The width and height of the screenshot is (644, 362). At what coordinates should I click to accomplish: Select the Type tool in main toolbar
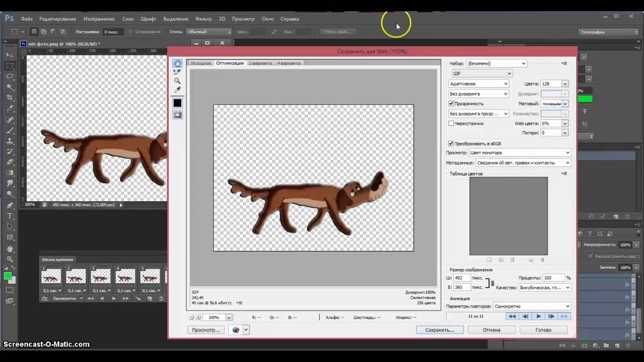10,216
